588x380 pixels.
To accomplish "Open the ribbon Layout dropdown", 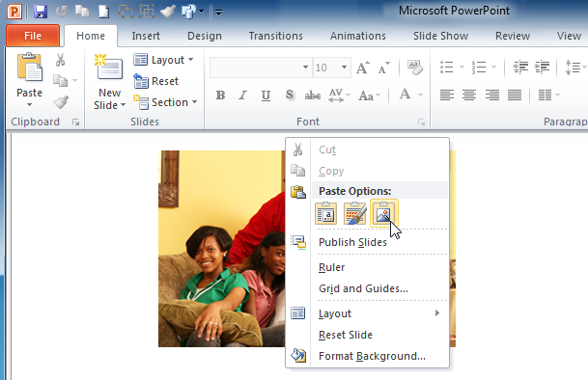I will 163,60.
